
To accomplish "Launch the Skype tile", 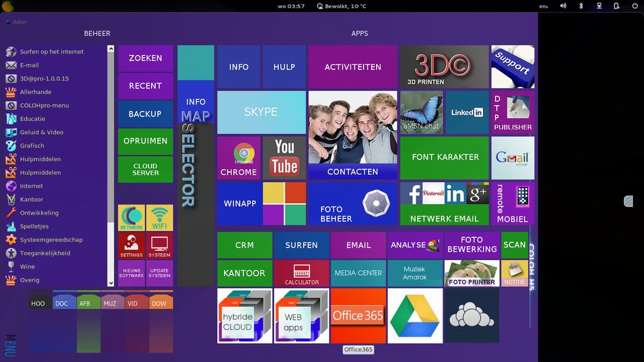I will (262, 112).
